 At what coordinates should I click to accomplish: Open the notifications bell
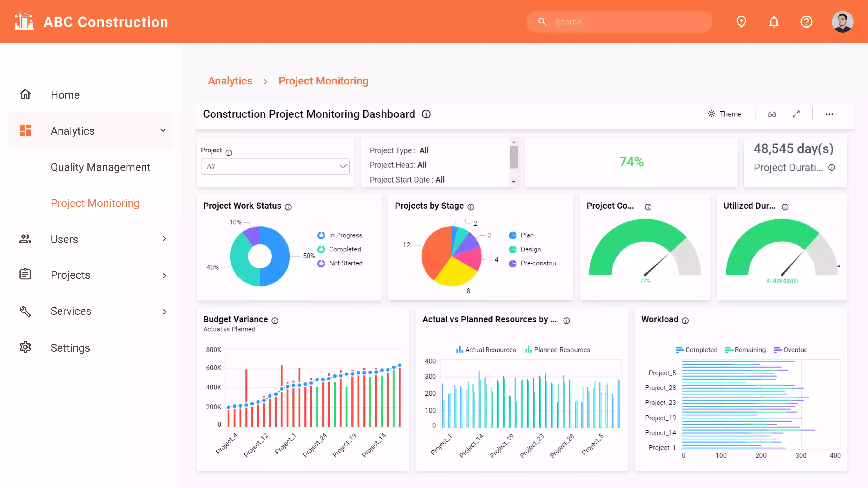[774, 21]
